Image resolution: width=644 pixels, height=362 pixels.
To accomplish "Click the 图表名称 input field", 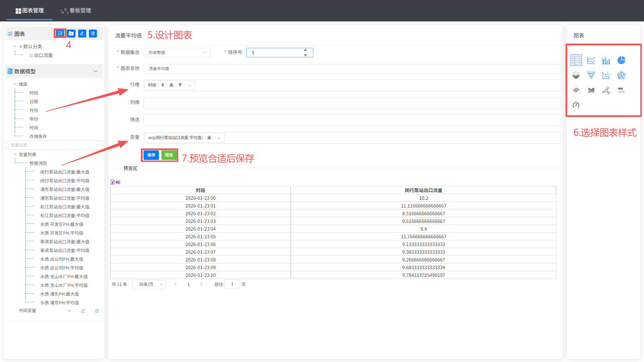I will (352, 69).
